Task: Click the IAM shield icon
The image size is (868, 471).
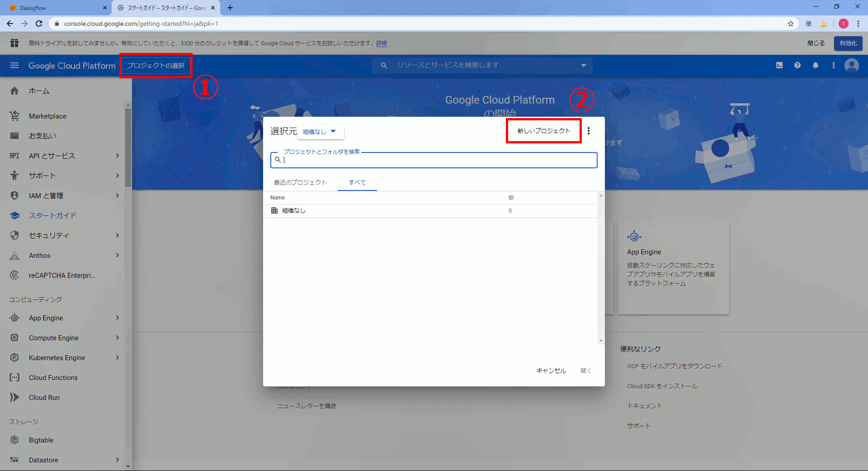Action: point(14,195)
